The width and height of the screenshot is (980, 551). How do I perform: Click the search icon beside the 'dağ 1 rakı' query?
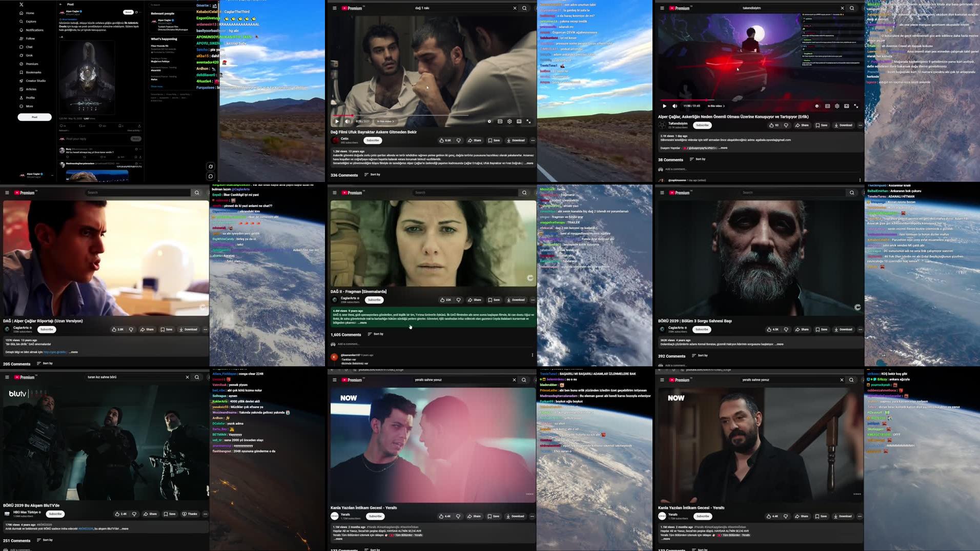click(x=524, y=8)
